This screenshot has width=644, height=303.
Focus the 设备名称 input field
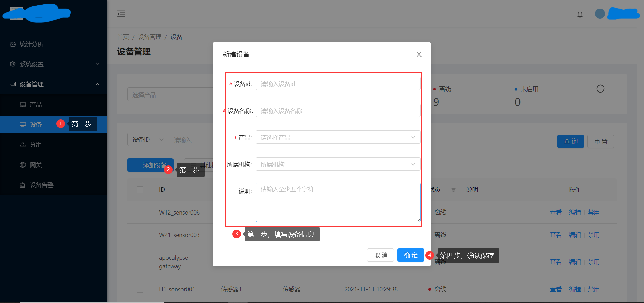pos(338,111)
